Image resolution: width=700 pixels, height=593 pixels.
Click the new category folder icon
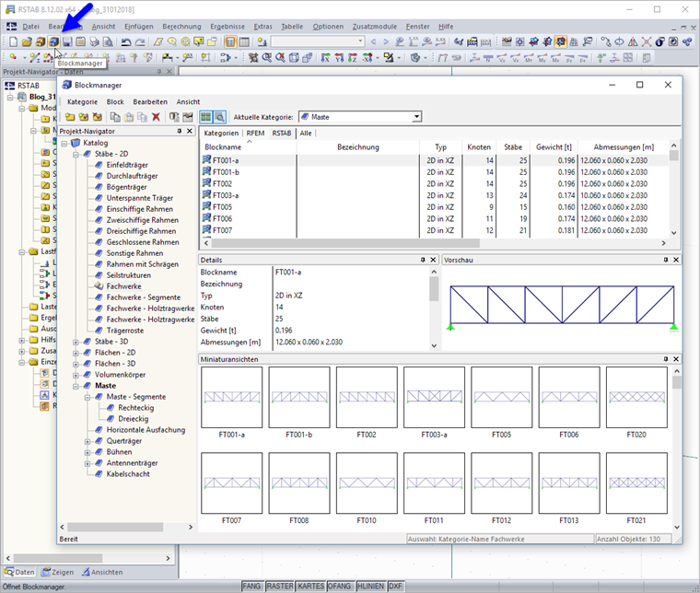[69, 117]
